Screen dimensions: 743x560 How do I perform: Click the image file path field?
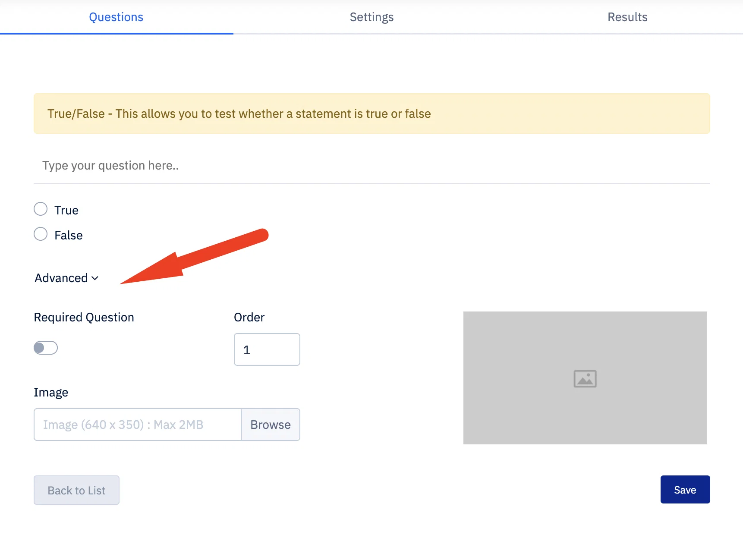point(138,425)
